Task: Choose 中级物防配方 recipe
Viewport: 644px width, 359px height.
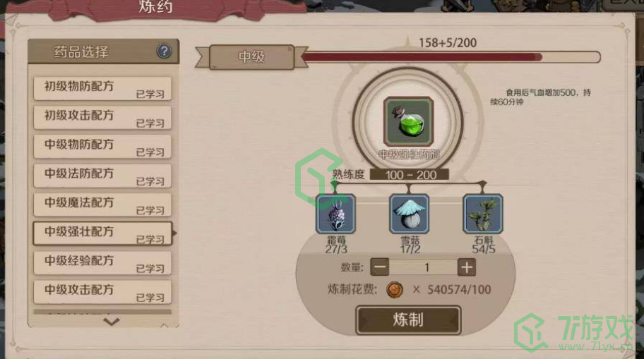Action: 102,147
